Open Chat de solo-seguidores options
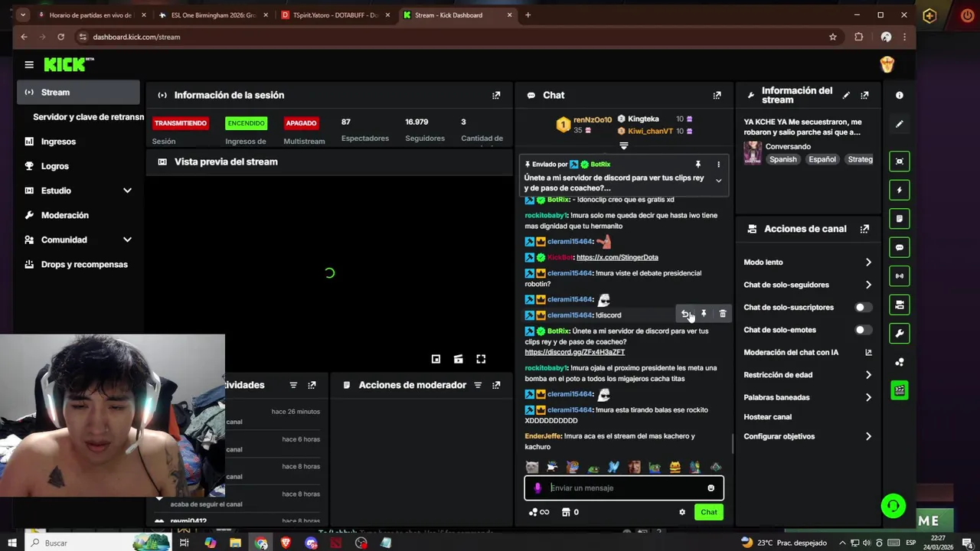Image resolution: width=980 pixels, height=551 pixels. (808, 285)
